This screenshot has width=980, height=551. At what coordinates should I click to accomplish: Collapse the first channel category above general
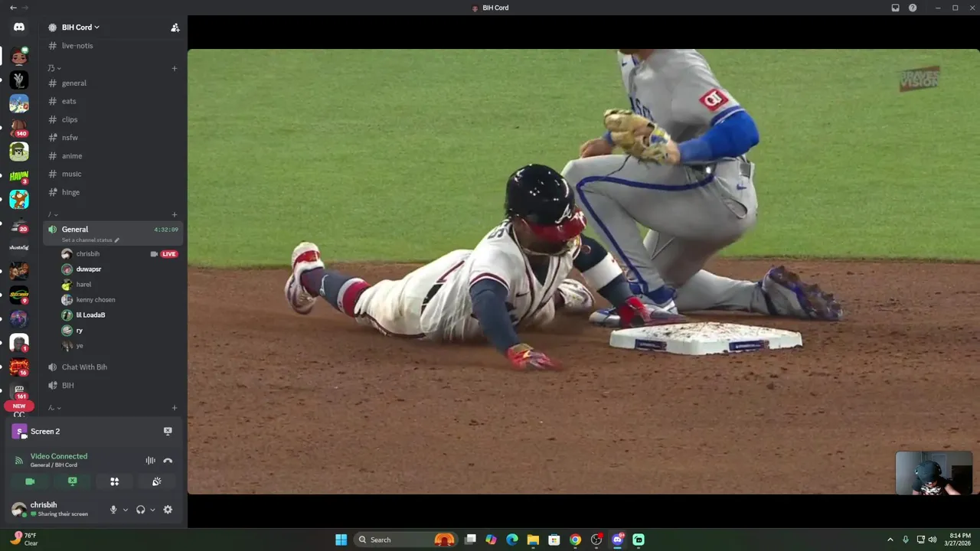point(54,68)
